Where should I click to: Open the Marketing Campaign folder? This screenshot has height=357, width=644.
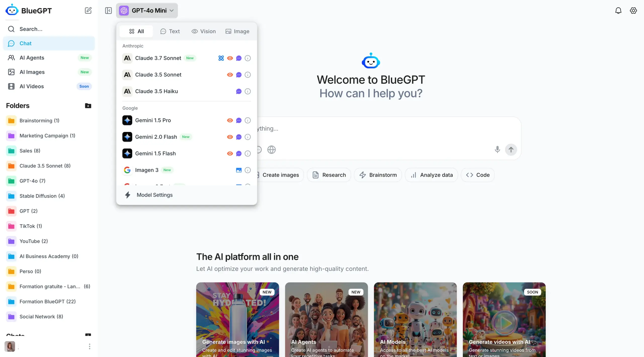point(49,136)
